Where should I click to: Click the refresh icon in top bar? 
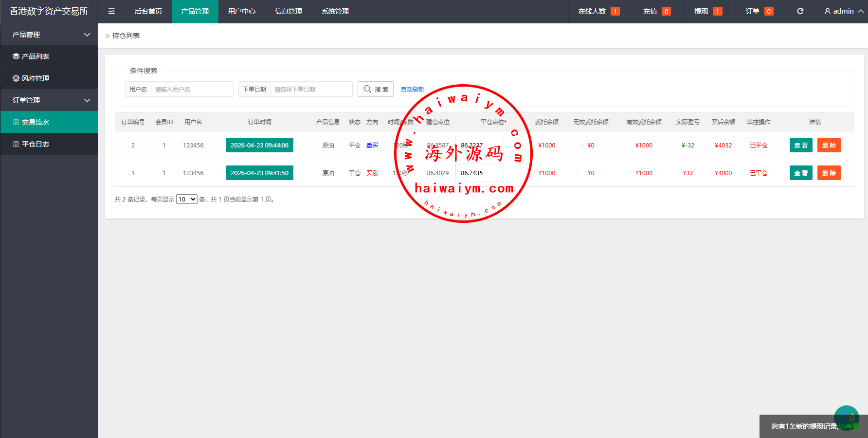pyautogui.click(x=800, y=11)
